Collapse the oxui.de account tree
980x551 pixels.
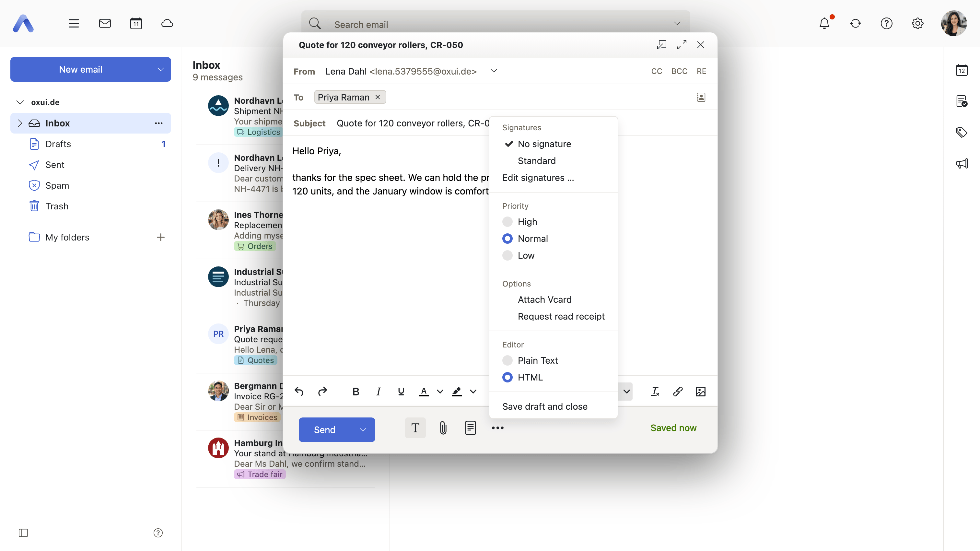tap(20, 102)
